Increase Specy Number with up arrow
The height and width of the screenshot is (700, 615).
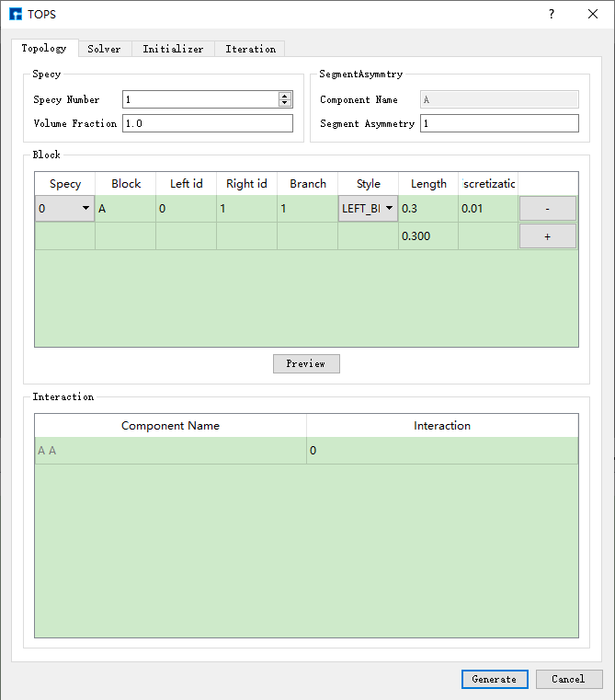285,96
